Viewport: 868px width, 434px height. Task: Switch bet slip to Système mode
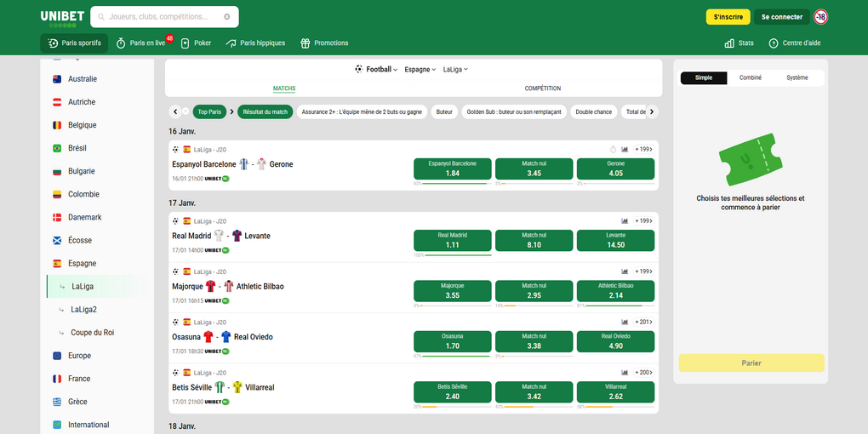pos(797,77)
